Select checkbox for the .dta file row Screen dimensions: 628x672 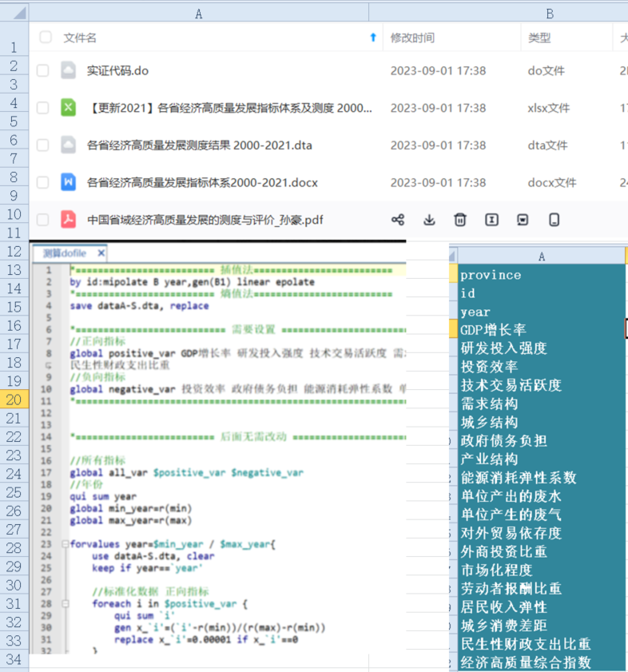tap(43, 145)
